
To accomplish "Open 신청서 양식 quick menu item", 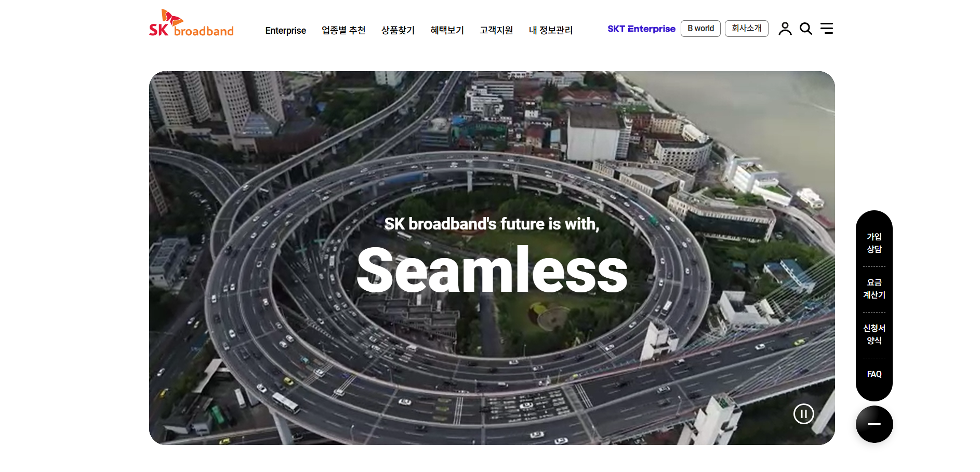I will pyautogui.click(x=874, y=334).
